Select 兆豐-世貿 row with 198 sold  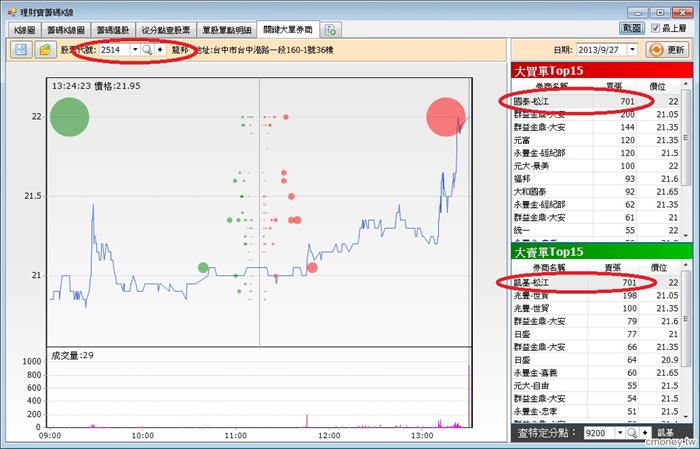pos(596,295)
